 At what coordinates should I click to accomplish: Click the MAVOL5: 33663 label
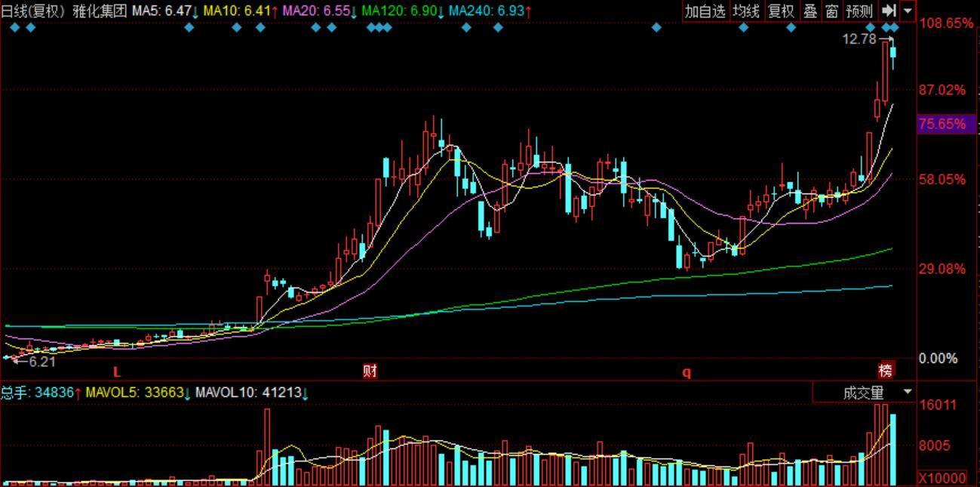[137, 393]
